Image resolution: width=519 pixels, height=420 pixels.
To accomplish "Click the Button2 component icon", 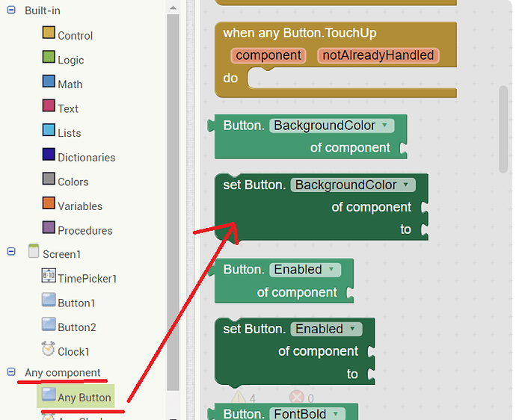I will 49,324.
